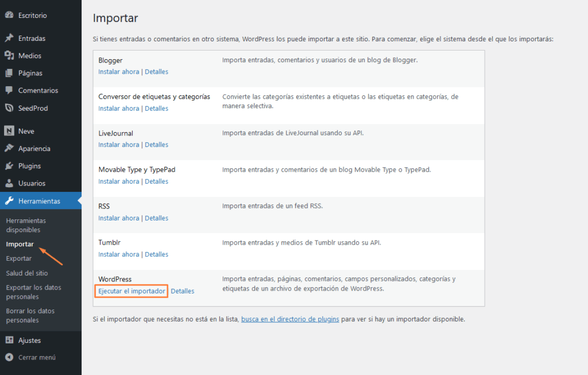Install the RSS importer now
This screenshot has width=588, height=375.
(x=118, y=218)
